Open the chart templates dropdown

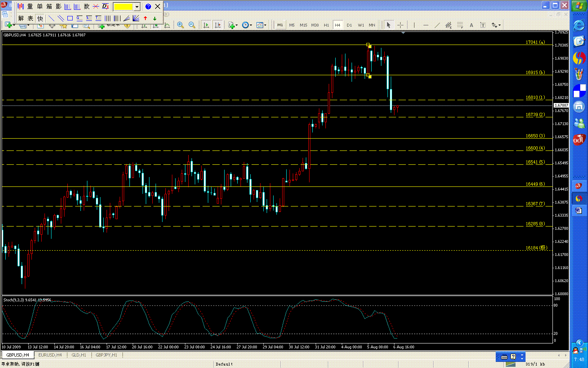click(261, 25)
